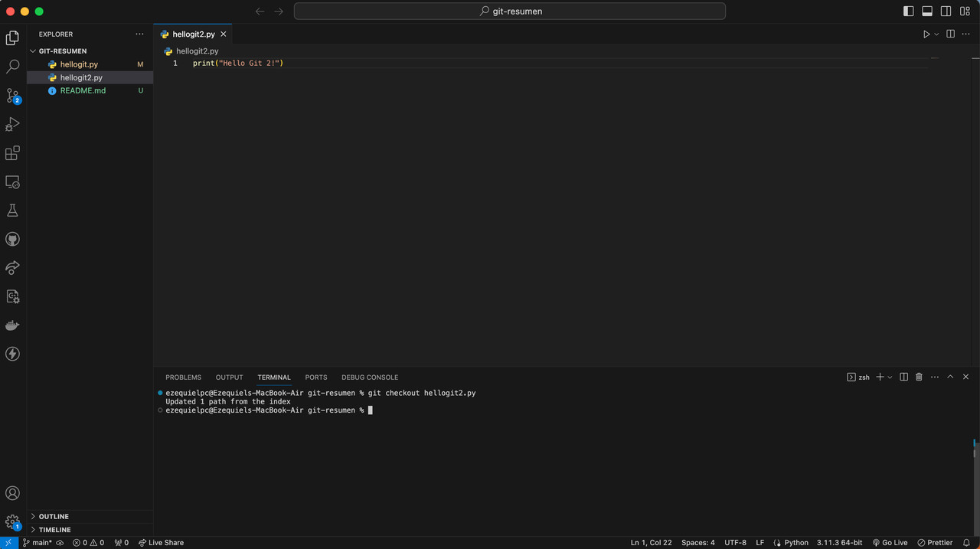Screen dimensions: 980x549
Task: Open the Run and Debug view
Action: (12, 124)
